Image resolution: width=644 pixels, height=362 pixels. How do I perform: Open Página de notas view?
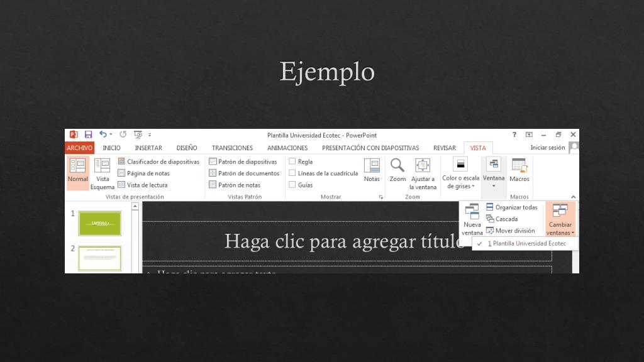click(x=144, y=173)
